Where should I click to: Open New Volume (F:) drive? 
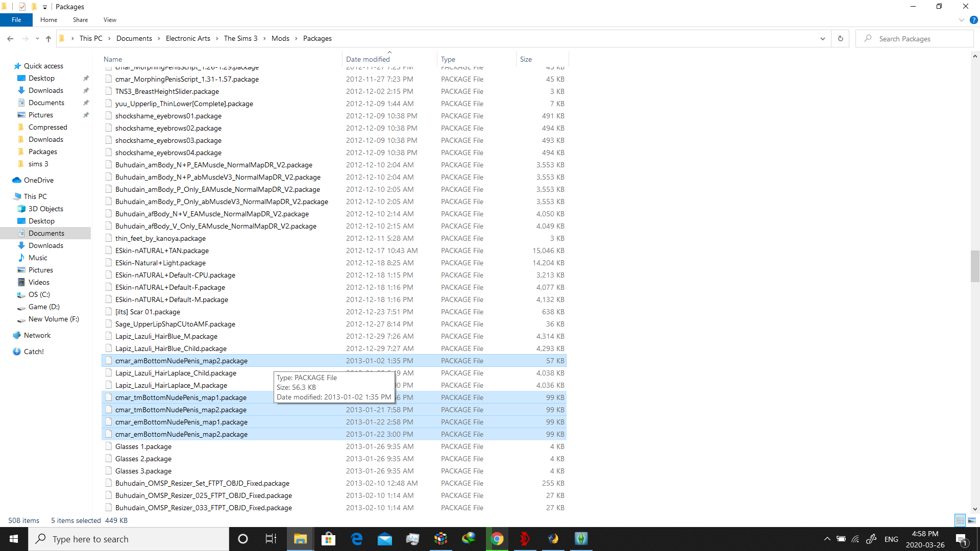click(x=54, y=319)
